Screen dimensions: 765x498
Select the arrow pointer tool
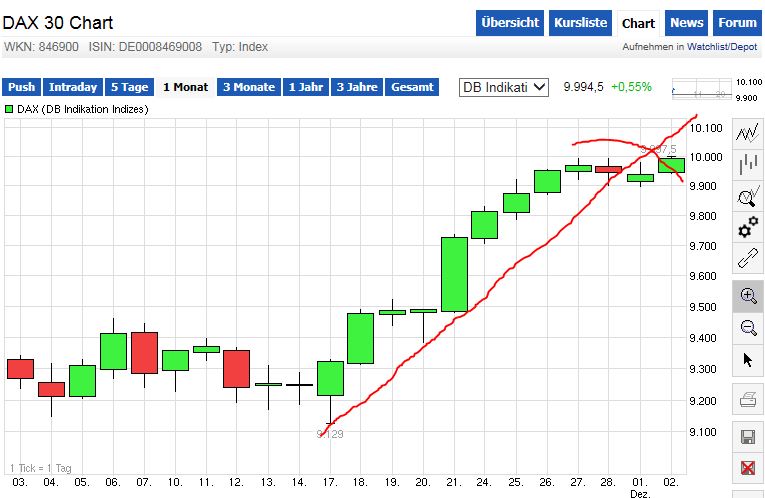tap(748, 360)
